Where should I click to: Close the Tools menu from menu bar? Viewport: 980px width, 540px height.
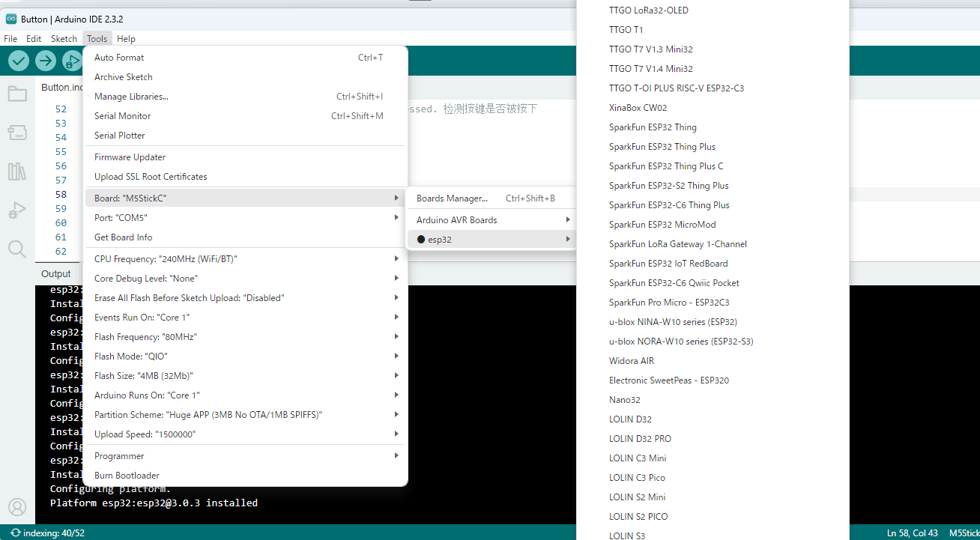coord(97,38)
